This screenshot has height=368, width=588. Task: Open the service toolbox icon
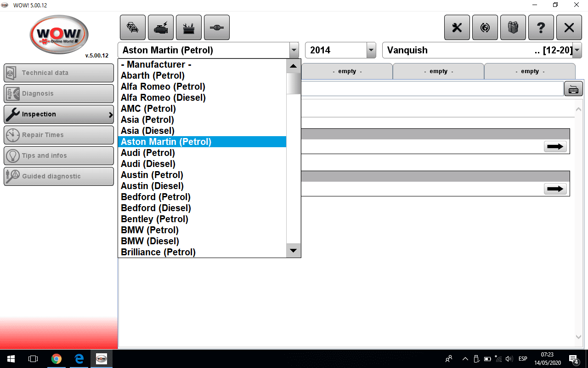click(x=188, y=27)
